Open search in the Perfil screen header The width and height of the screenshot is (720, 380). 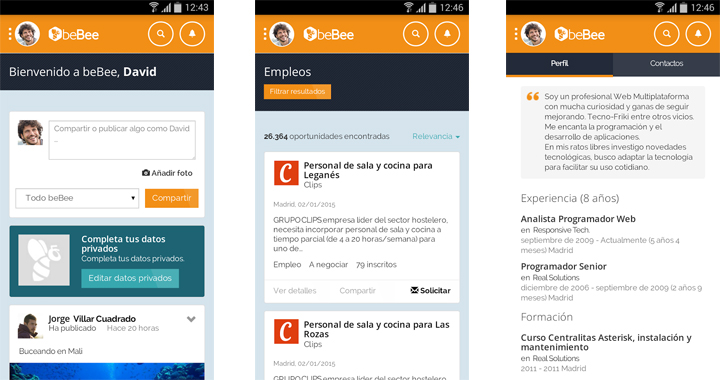tap(666, 34)
